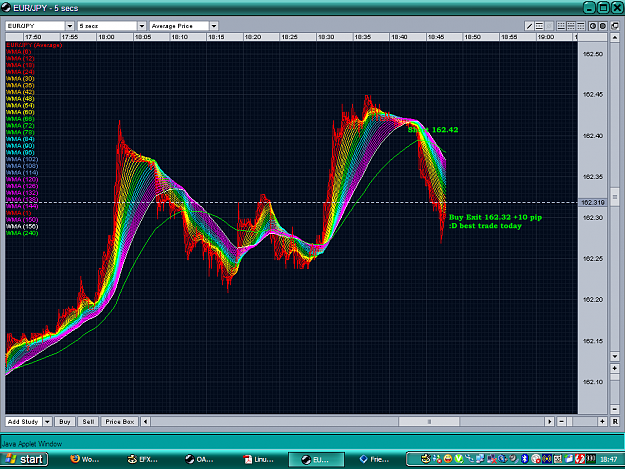Click the left-facing round chart toggle icon
This screenshot has width=625, height=469.
593,26
